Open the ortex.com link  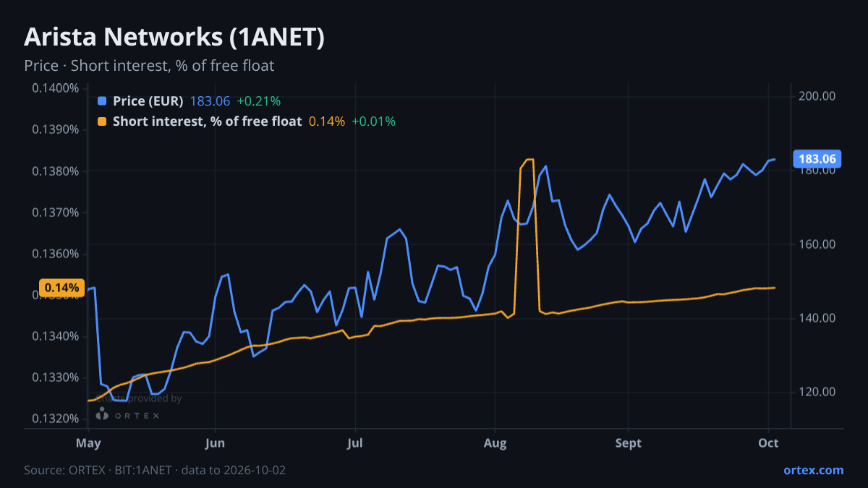pyautogui.click(x=814, y=470)
